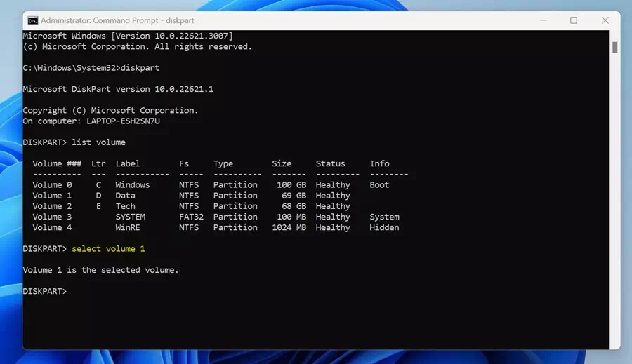Click the 'Copyright (C) Microsoft Corporation.' line
The image size is (632, 364).
pos(110,110)
